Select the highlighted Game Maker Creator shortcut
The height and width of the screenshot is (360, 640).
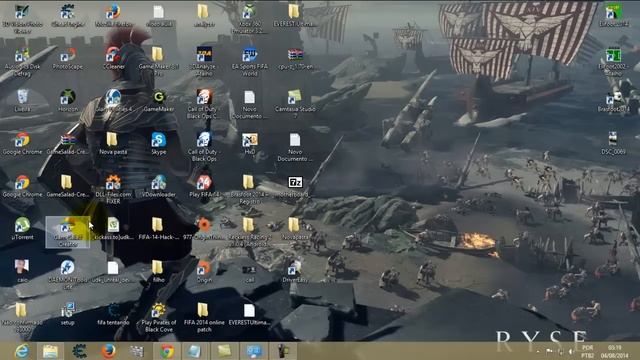pos(68,232)
